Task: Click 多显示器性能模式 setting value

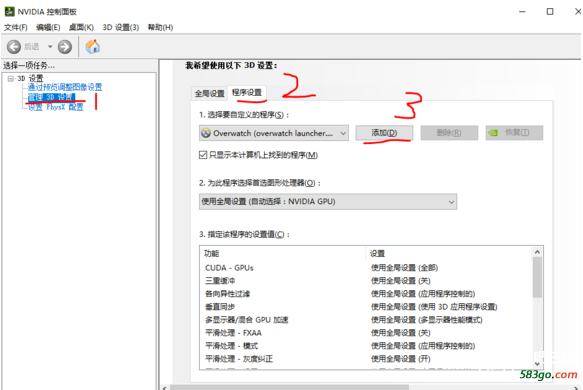Action: (x=426, y=320)
